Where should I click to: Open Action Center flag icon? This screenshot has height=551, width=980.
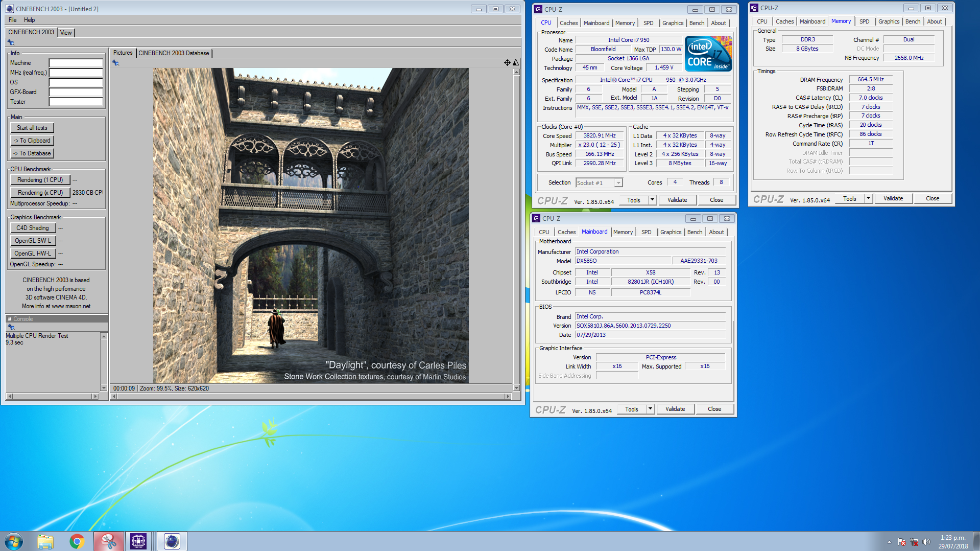click(x=902, y=542)
